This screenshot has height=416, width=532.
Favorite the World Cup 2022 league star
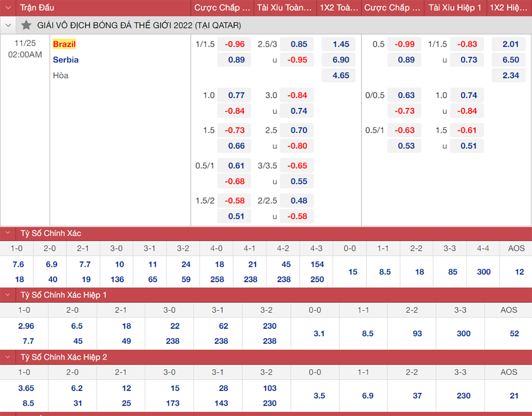tap(26, 25)
